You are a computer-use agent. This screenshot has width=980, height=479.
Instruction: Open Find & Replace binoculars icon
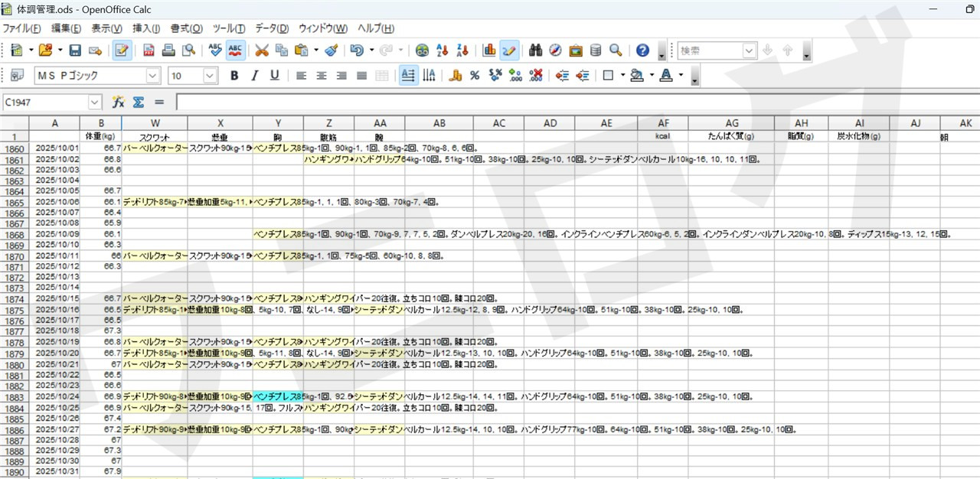pyautogui.click(x=535, y=51)
